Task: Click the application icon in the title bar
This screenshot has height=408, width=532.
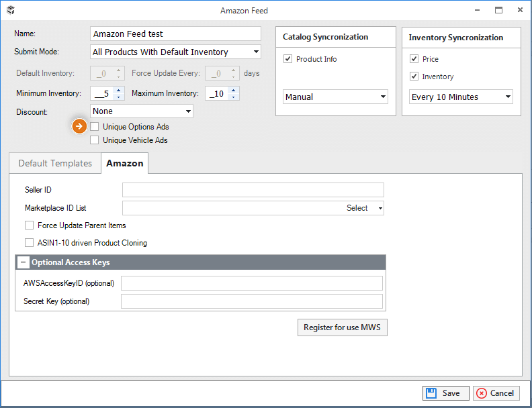Action: (x=11, y=10)
